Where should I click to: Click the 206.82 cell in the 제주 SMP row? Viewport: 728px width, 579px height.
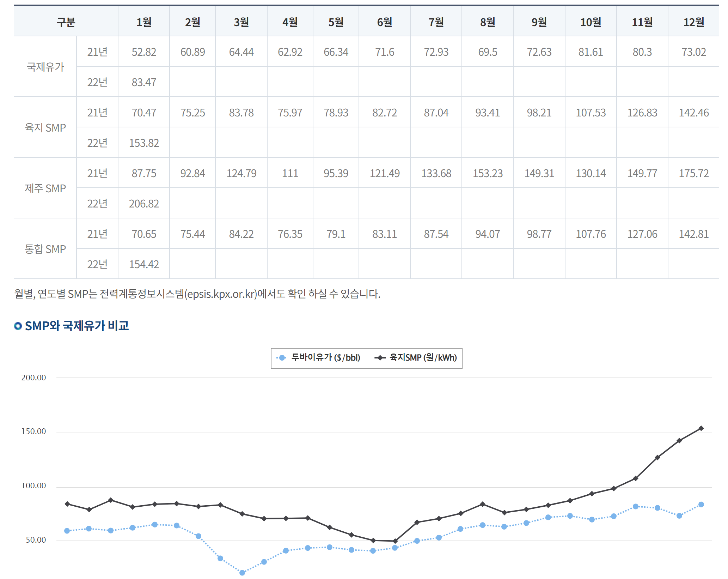click(x=144, y=204)
